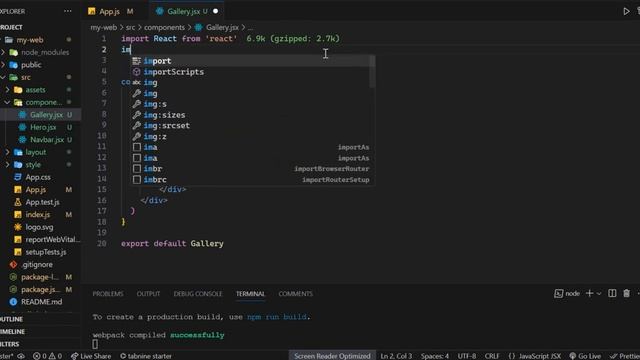The image size is (640, 360).
Task: Open README.md in the explorer
Action: click(x=41, y=302)
